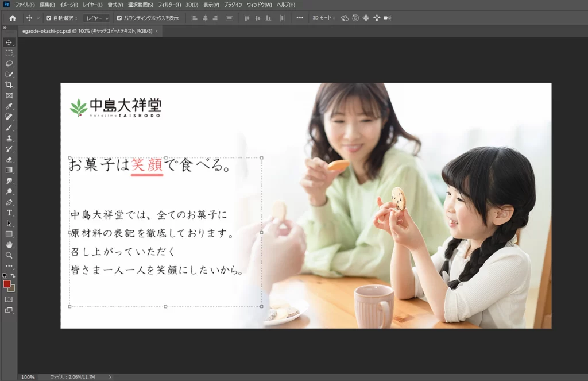Toggle Quick Mask mode icon

[x=9, y=299]
